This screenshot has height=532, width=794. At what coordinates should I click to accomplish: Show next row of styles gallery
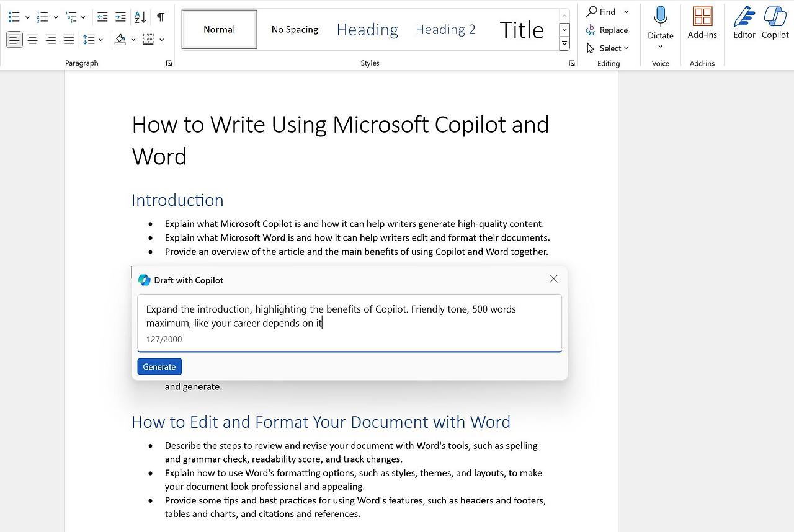(564, 29)
